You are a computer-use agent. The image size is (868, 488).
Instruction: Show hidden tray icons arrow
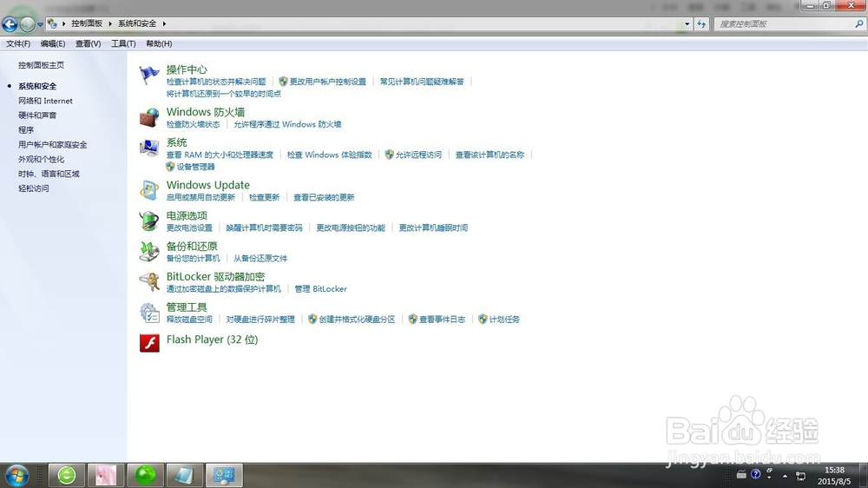click(785, 475)
